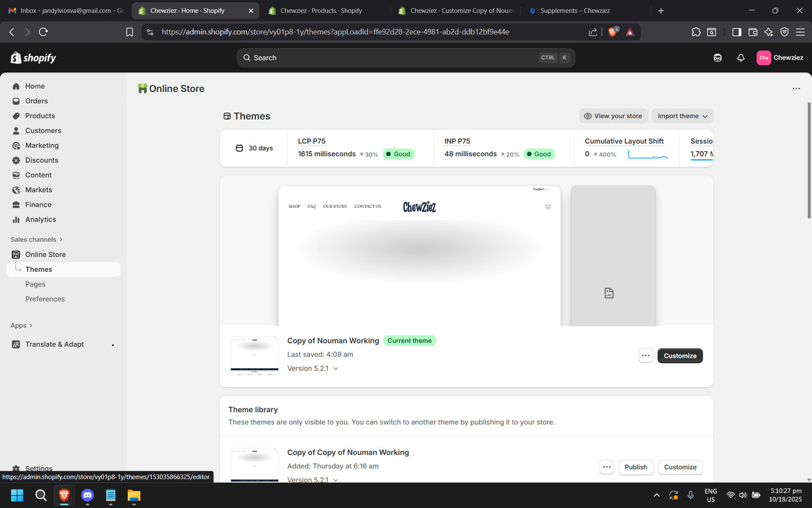Viewport: 812px width, 508px height.
Task: Publish Copy of Copy of Nouman Working
Action: click(x=636, y=467)
